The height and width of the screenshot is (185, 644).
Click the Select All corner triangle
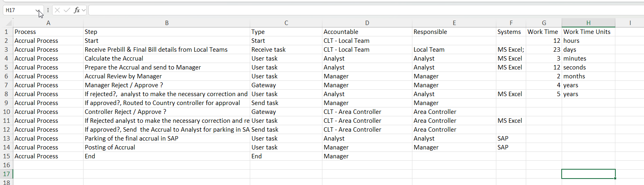[x=6, y=23]
